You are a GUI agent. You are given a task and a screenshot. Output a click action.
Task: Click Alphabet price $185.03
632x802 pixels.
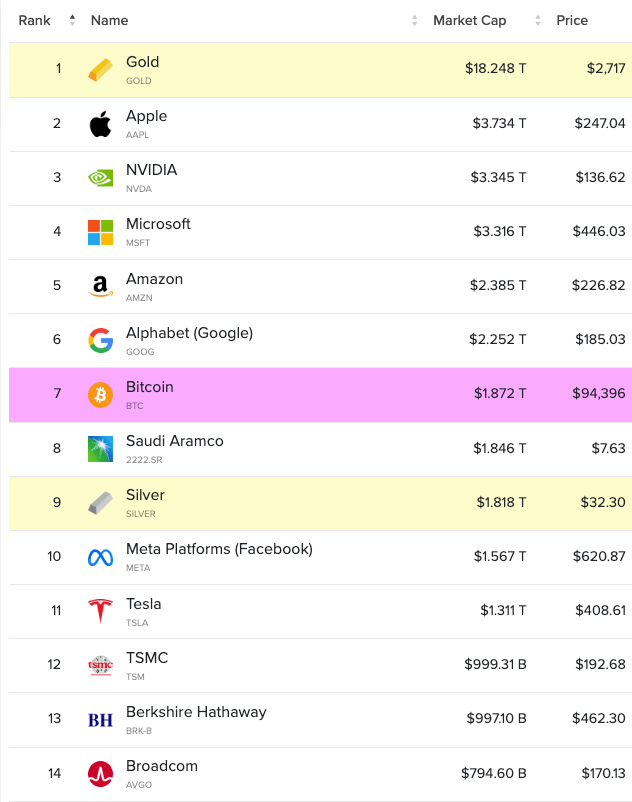[600, 340]
